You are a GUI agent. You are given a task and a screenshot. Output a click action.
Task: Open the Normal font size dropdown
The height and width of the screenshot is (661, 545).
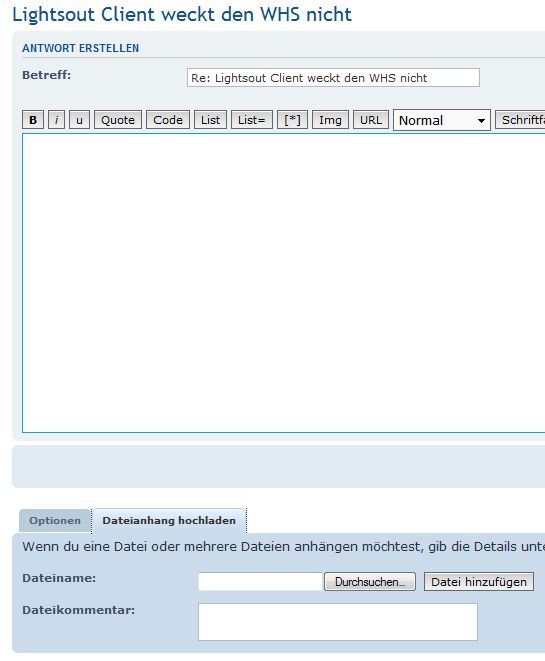(x=442, y=121)
